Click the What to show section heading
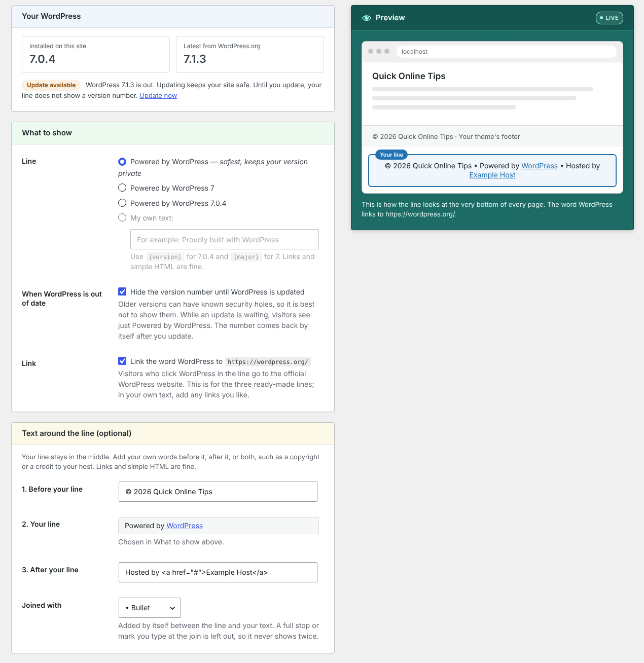644x663 pixels. point(47,133)
